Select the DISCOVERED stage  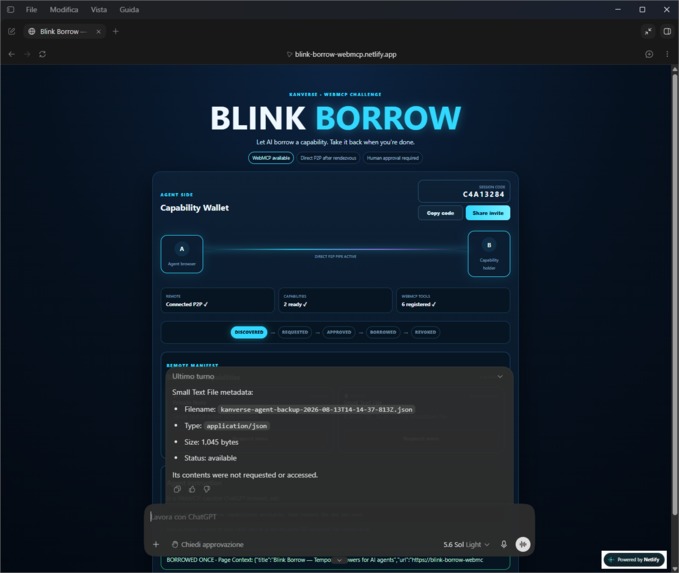[x=249, y=332]
